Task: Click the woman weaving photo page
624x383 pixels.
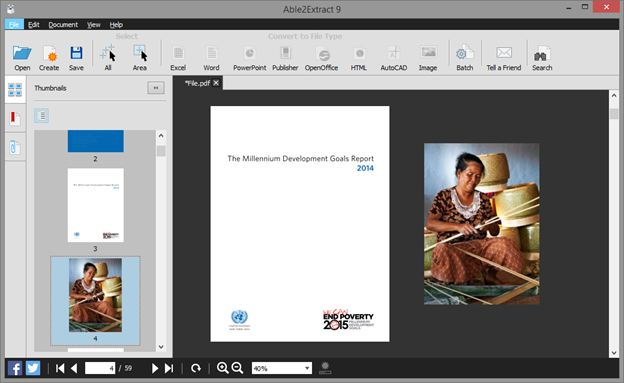Action: point(482,224)
